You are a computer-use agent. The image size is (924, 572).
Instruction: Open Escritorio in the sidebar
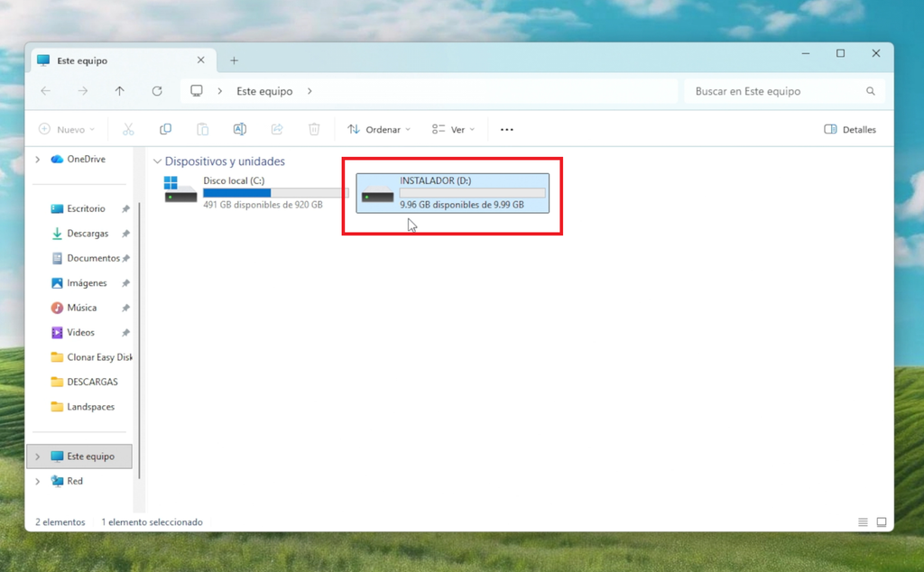(x=86, y=208)
